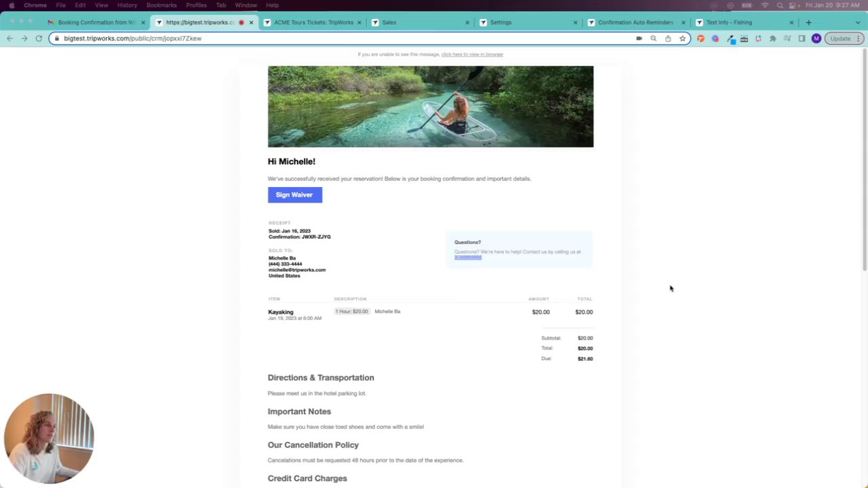
Task: Go forward with the browser forward arrow
Action: pyautogui.click(x=24, y=39)
